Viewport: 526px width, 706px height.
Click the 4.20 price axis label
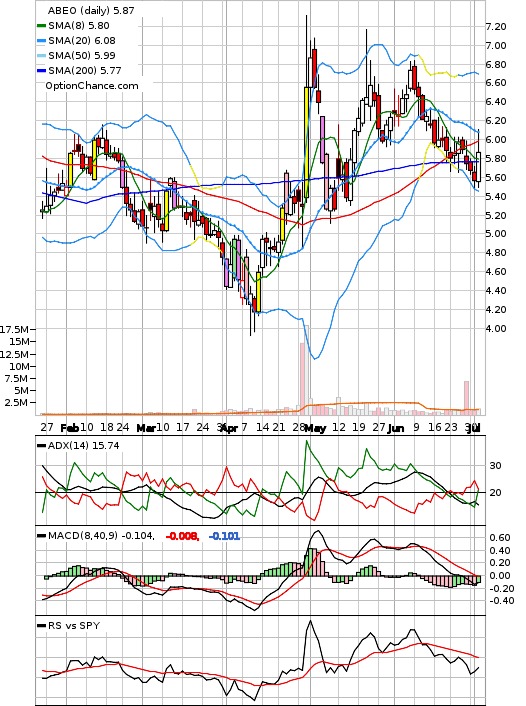pyautogui.click(x=495, y=309)
